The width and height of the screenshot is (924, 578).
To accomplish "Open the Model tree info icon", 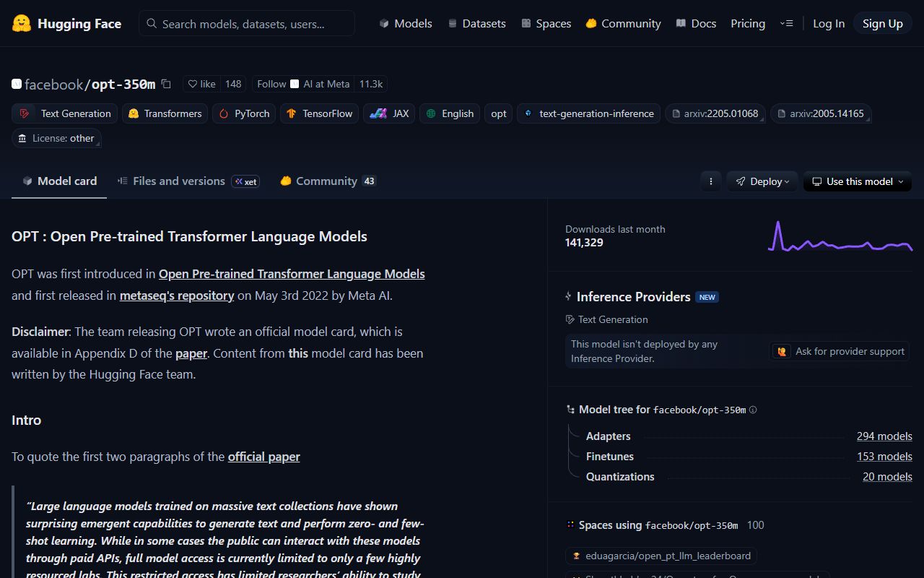I will (x=753, y=410).
